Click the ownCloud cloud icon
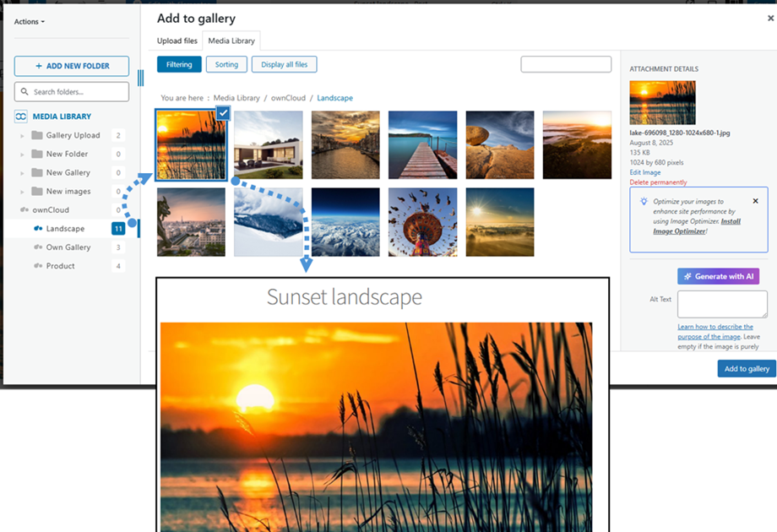The image size is (777, 532). pyautogui.click(x=25, y=210)
